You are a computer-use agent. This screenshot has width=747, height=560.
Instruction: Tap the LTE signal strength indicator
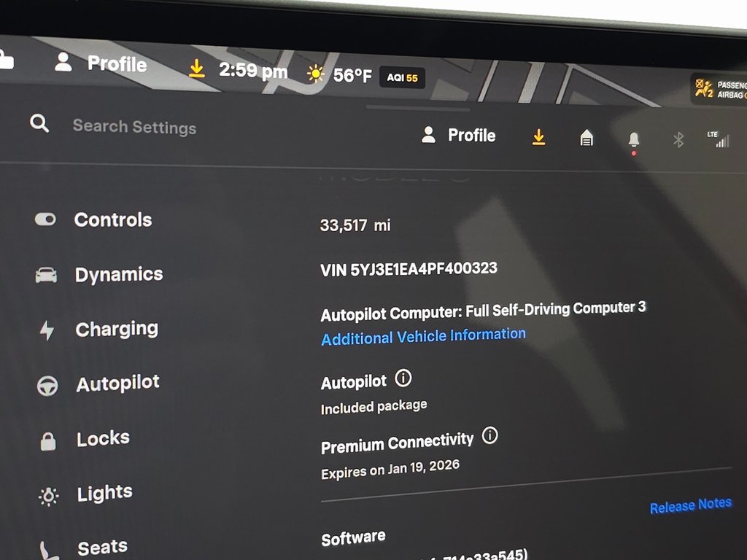coord(719,139)
